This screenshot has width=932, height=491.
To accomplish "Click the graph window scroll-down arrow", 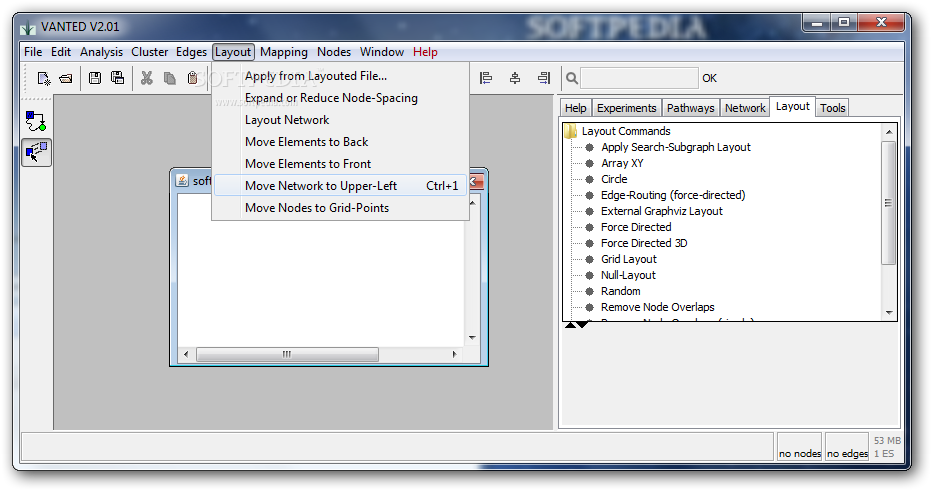I will pyautogui.click(x=472, y=338).
